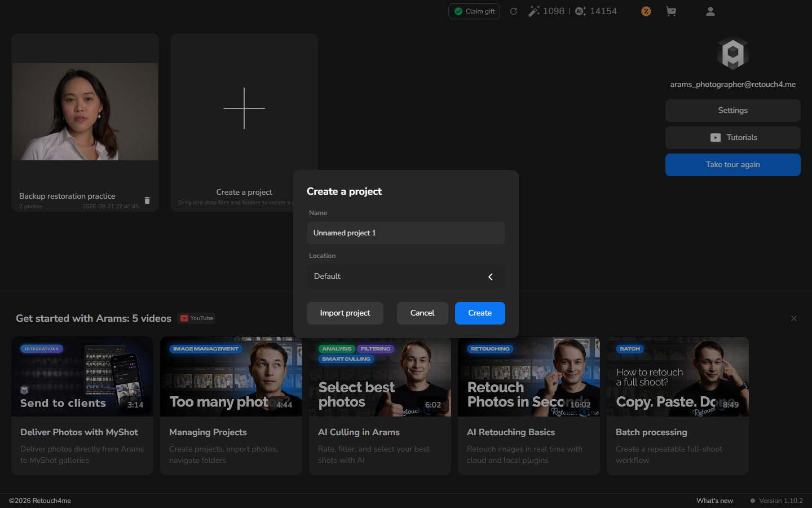Open Settings
Screen dimensions: 812x508
[x=733, y=111]
